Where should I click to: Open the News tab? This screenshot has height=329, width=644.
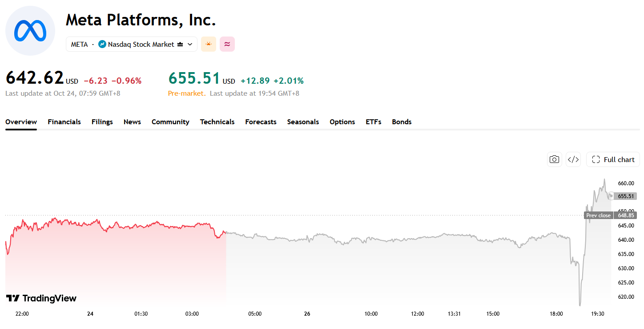132,122
